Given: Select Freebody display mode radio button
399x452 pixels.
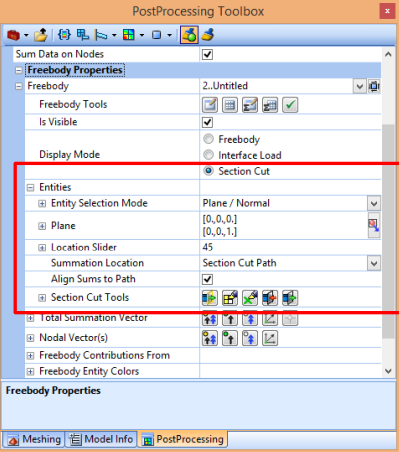Looking at the screenshot, I should [x=208, y=139].
